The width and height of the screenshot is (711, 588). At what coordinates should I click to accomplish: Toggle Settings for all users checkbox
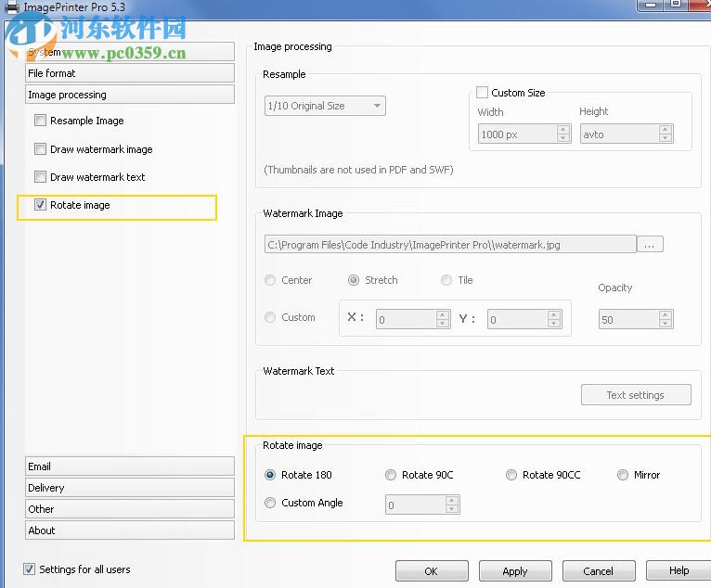[x=29, y=569]
